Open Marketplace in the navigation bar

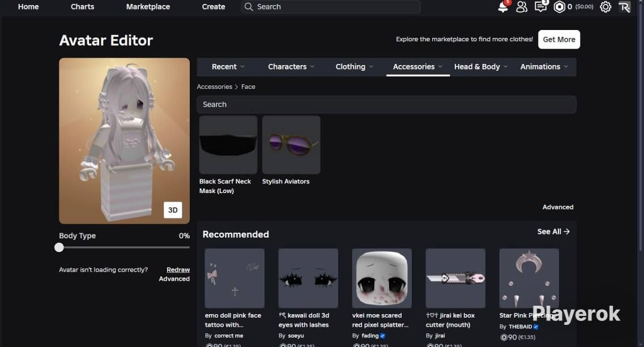(148, 7)
